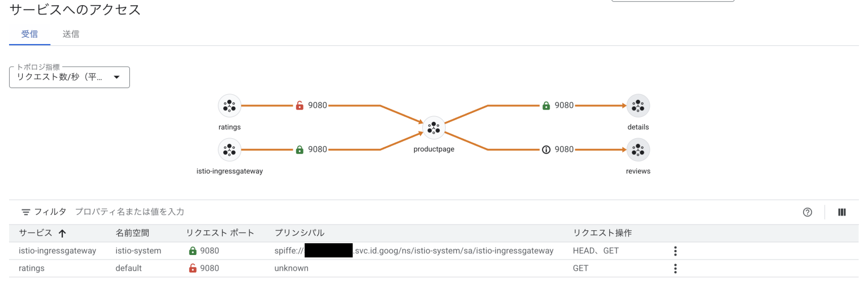Screen dimensions: 868x303
Task: Select the productpage node in topology
Action: (x=433, y=128)
